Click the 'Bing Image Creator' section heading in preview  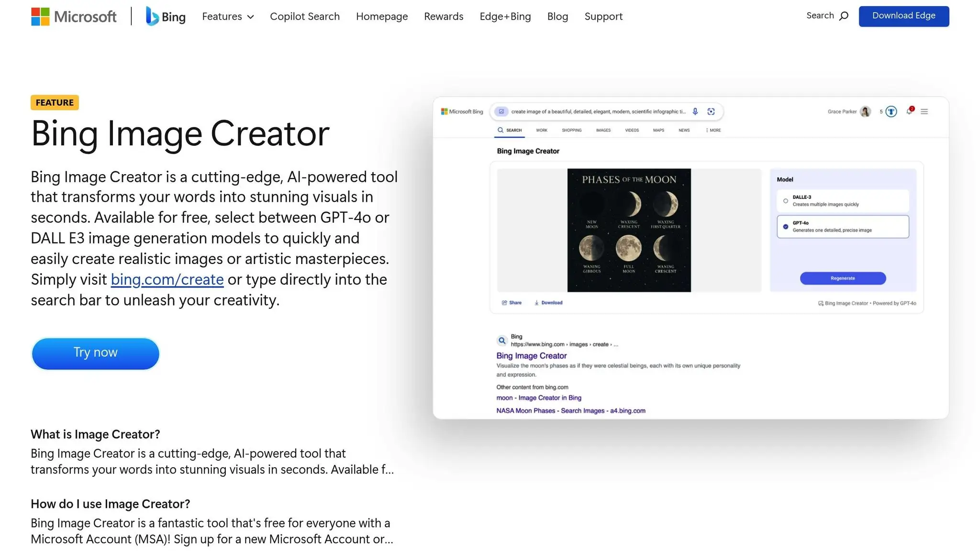528,151
